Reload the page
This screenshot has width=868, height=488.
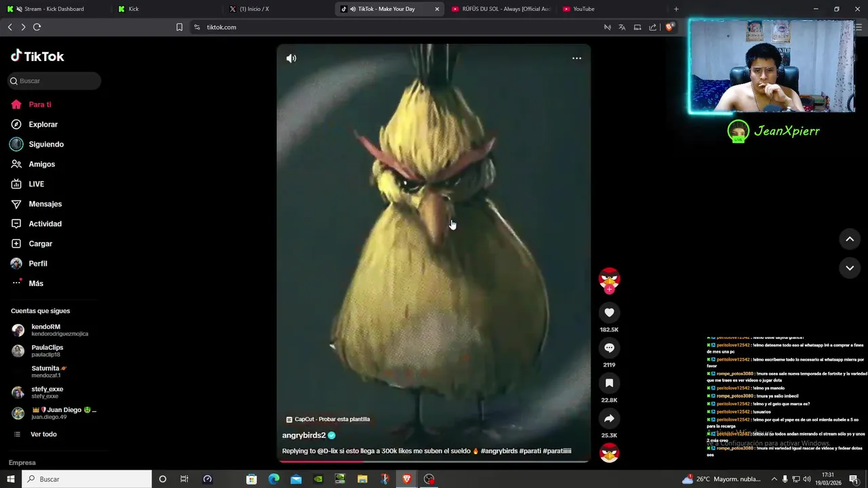point(37,27)
